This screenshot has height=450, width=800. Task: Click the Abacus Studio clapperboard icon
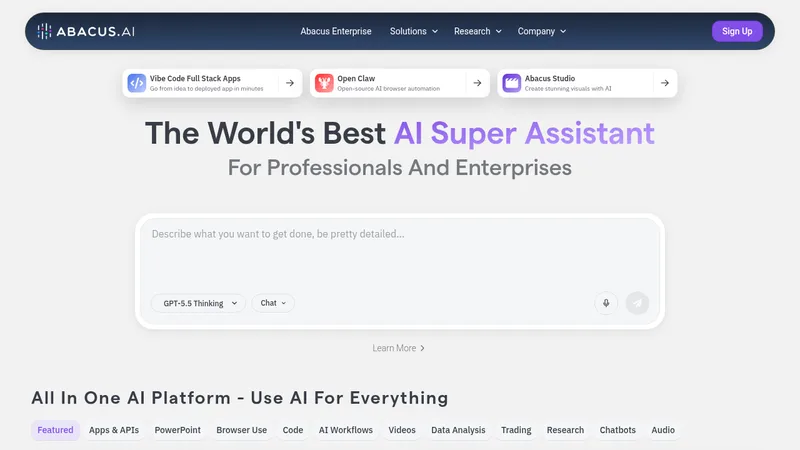(512, 83)
